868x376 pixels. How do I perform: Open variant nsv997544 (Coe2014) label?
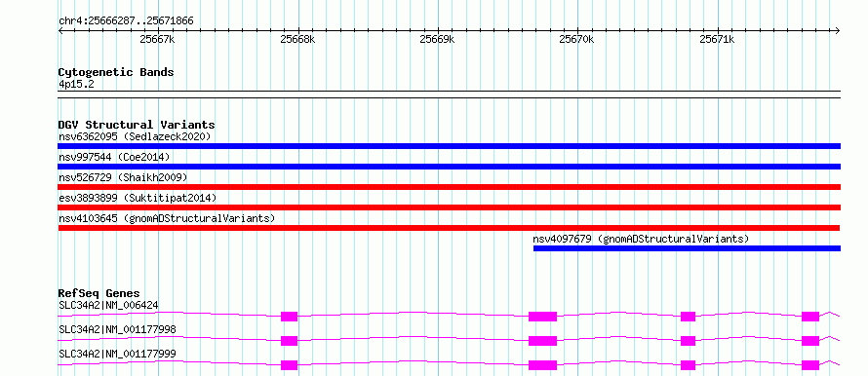point(114,157)
